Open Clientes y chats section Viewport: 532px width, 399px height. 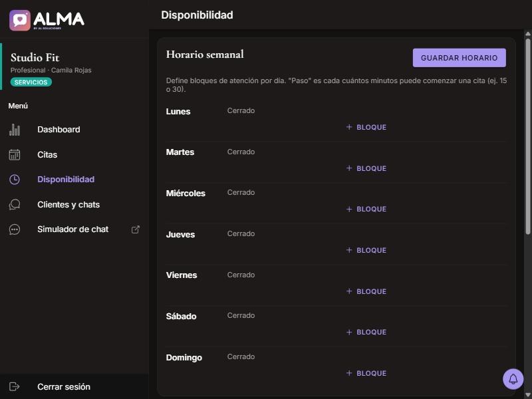pos(74,205)
